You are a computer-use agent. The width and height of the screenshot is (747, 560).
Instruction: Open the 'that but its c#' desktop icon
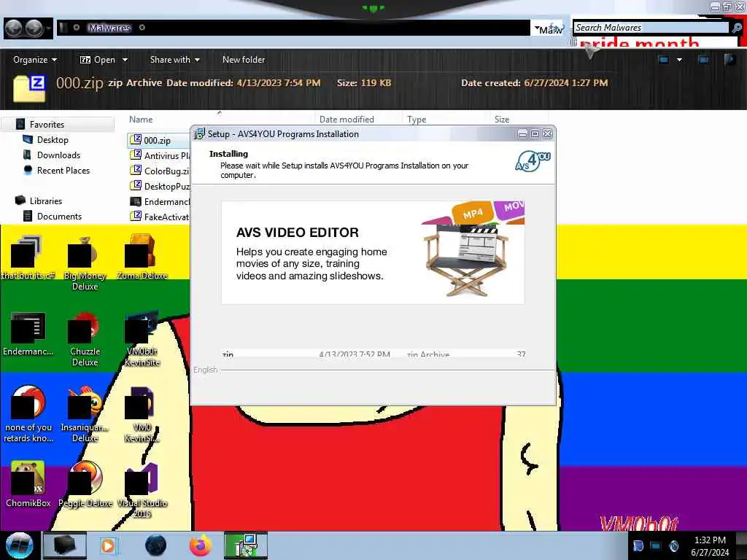pyautogui.click(x=27, y=257)
